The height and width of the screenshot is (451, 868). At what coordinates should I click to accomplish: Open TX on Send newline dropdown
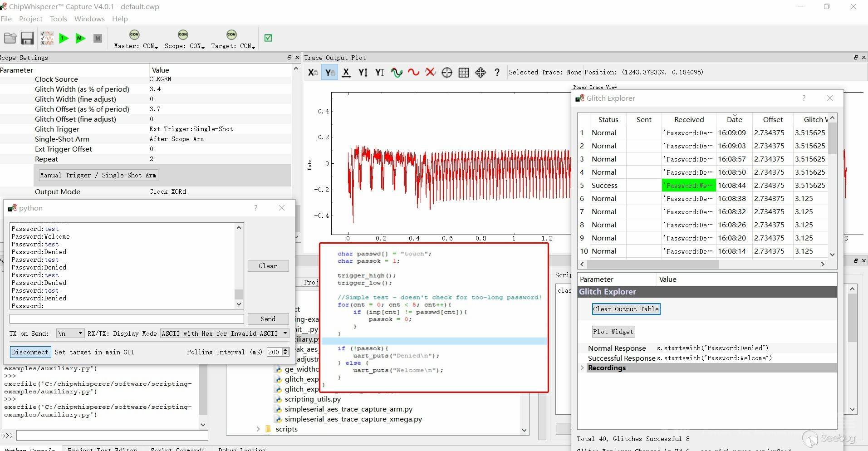click(x=70, y=333)
